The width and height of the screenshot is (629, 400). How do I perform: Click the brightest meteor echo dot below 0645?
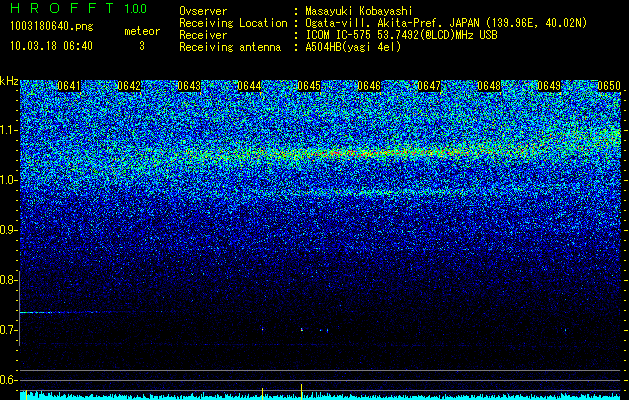click(302, 330)
